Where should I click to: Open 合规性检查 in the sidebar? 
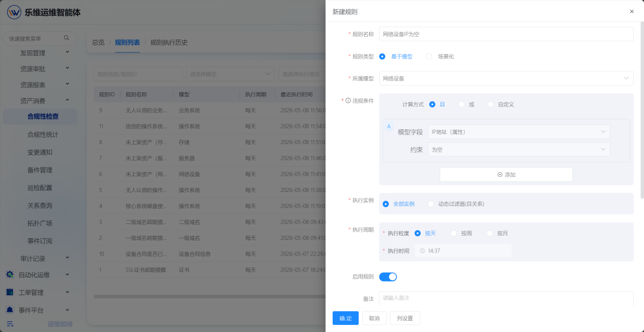(40, 117)
